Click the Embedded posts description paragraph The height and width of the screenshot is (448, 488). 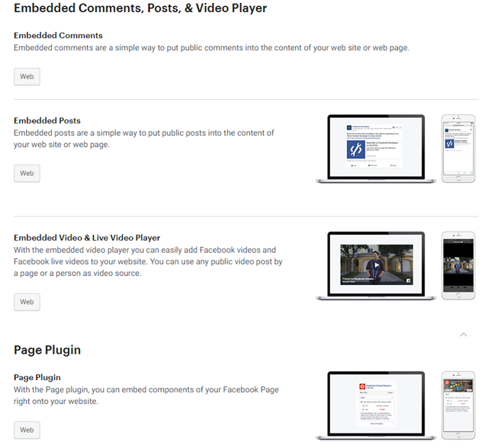(x=144, y=139)
